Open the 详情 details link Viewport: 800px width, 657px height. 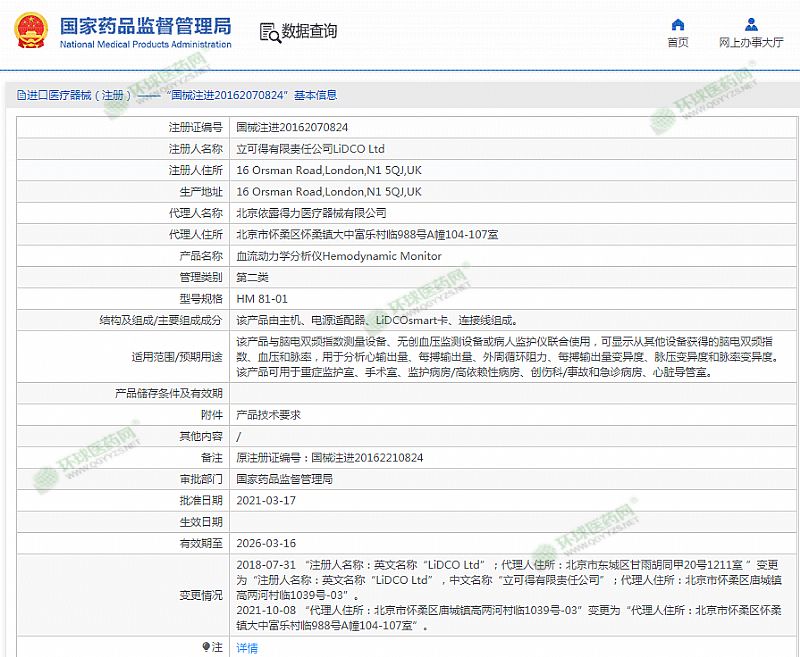[x=246, y=648]
